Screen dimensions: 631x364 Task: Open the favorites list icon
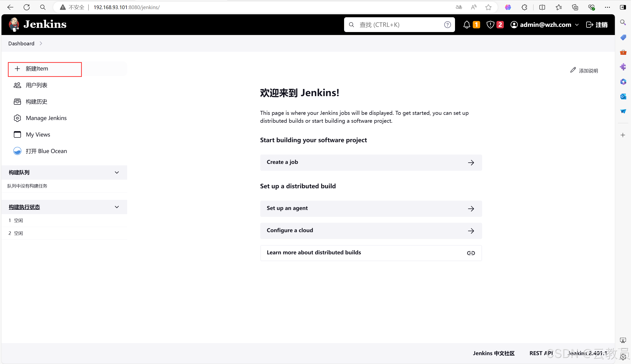coord(559,7)
